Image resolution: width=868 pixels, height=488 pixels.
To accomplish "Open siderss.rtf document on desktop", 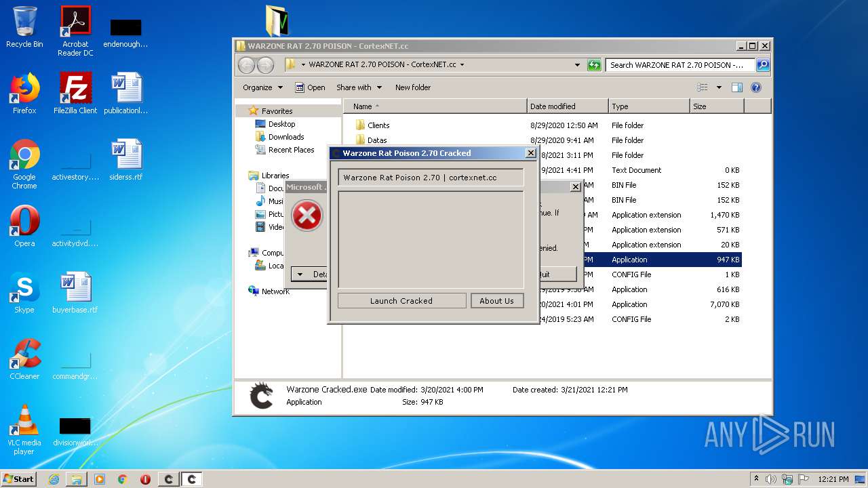I will pos(126,160).
